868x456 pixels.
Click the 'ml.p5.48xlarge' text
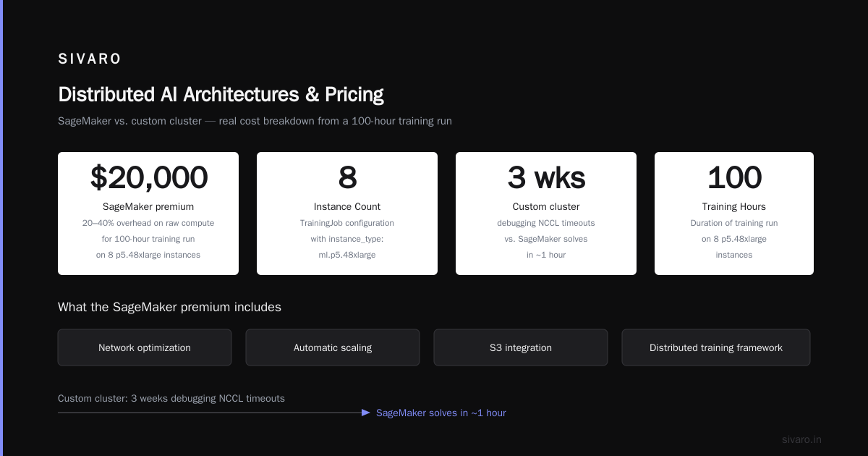pyautogui.click(x=347, y=255)
